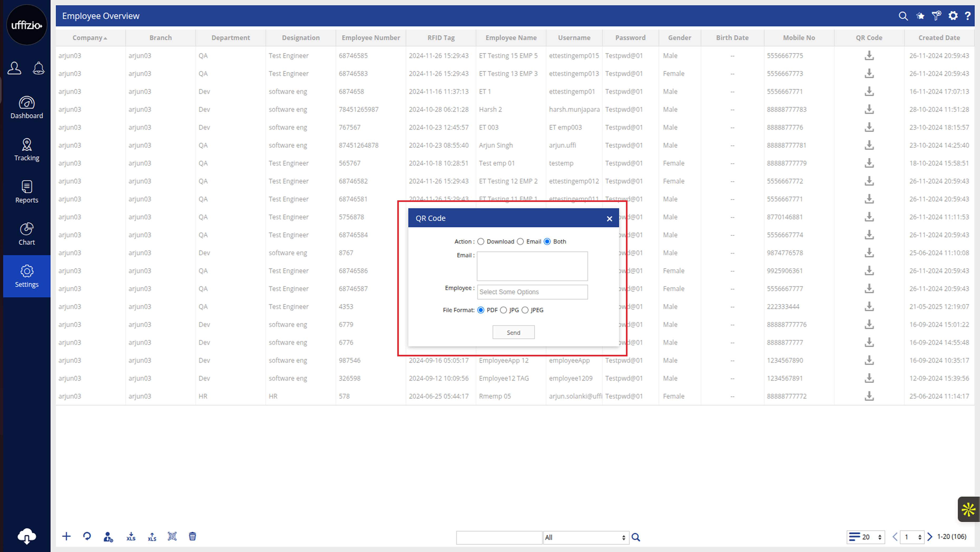The image size is (980, 552).
Task: Click the QR code scan icon in bottom toolbar
Action: coord(172,536)
